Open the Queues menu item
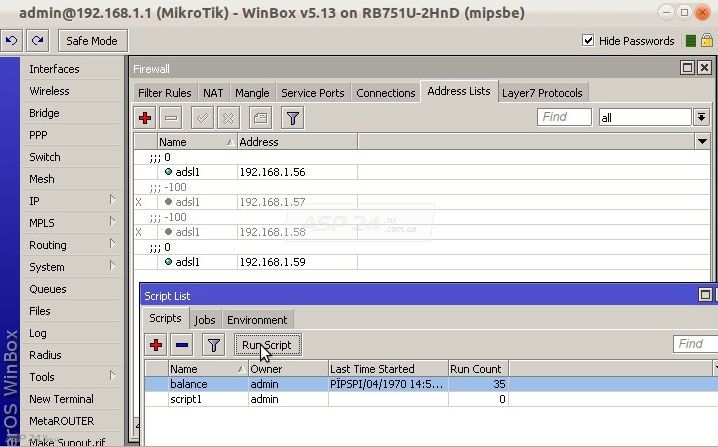 coord(72,289)
